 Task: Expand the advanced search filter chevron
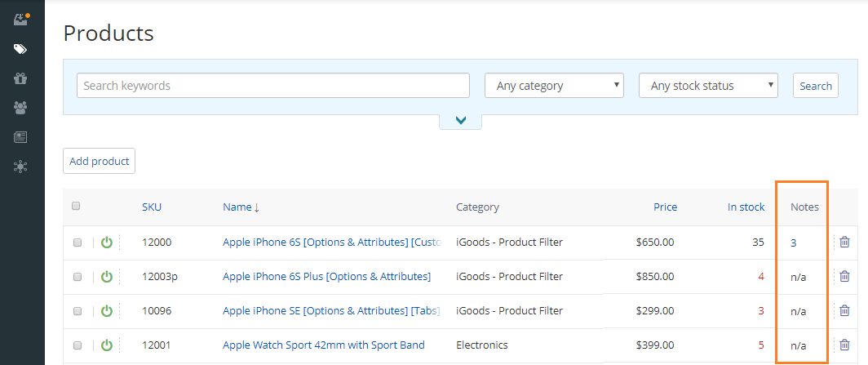click(461, 122)
